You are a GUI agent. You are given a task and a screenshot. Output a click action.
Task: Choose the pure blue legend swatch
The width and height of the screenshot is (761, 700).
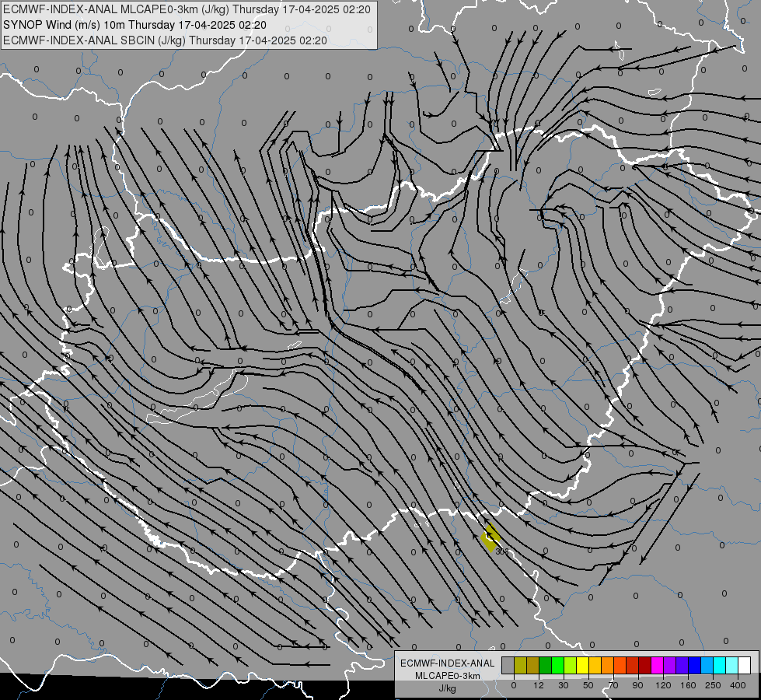(x=695, y=665)
